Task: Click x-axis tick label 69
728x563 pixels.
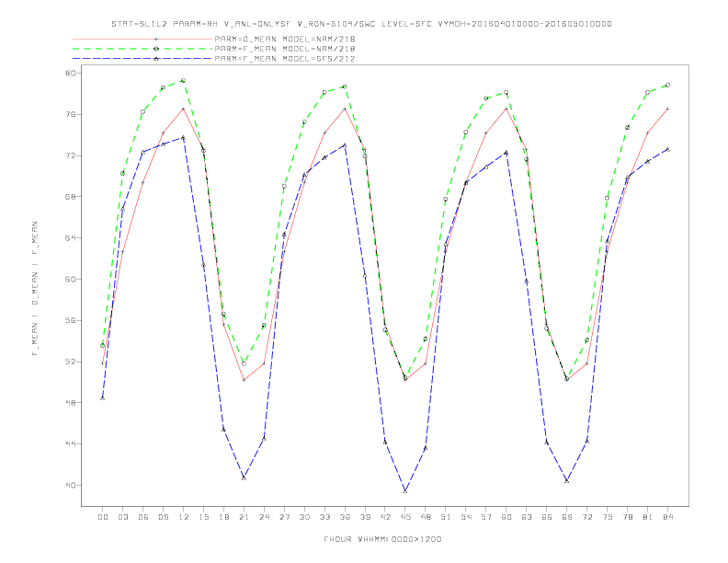Action: (567, 517)
